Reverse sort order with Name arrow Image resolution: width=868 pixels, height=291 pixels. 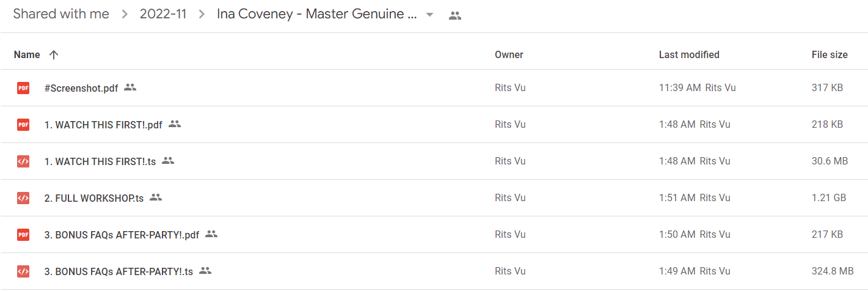(x=54, y=55)
